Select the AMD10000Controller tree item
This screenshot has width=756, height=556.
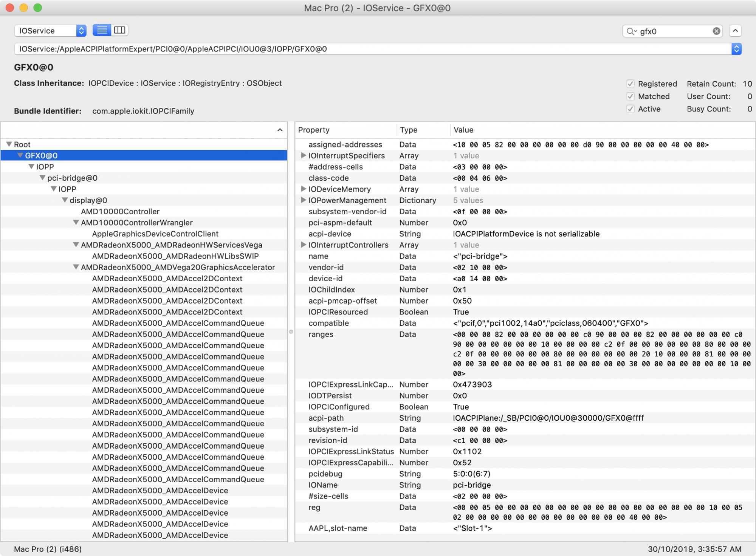click(120, 211)
